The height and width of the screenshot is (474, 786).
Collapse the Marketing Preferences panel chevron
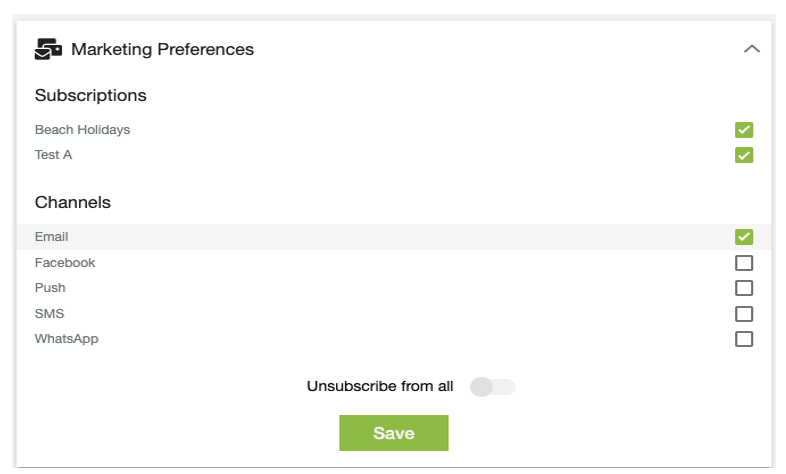pos(751,49)
